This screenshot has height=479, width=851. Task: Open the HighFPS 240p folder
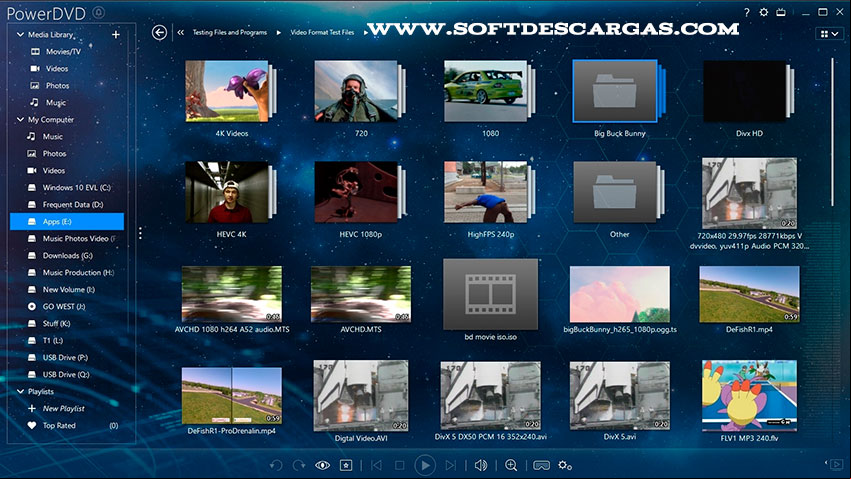pos(490,192)
